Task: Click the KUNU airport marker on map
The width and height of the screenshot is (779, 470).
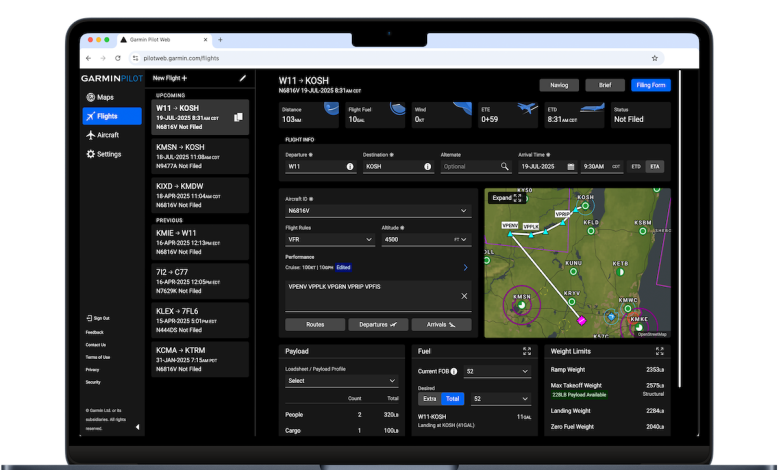Action: [573, 271]
